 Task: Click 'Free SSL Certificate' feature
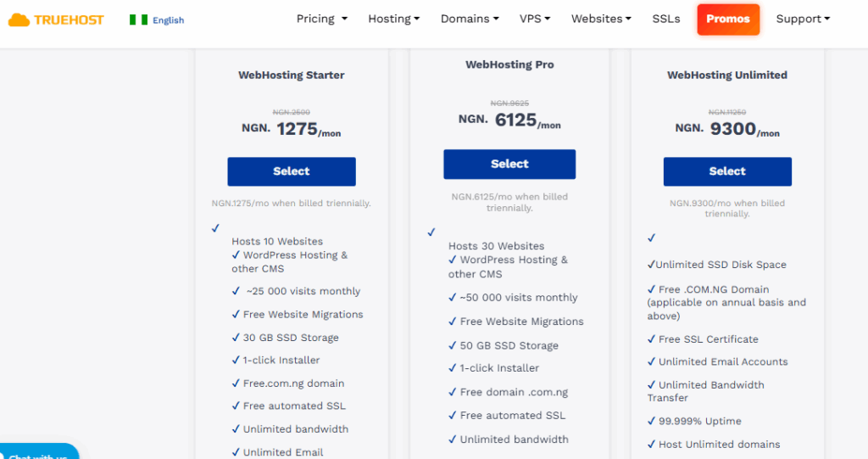[709, 339]
